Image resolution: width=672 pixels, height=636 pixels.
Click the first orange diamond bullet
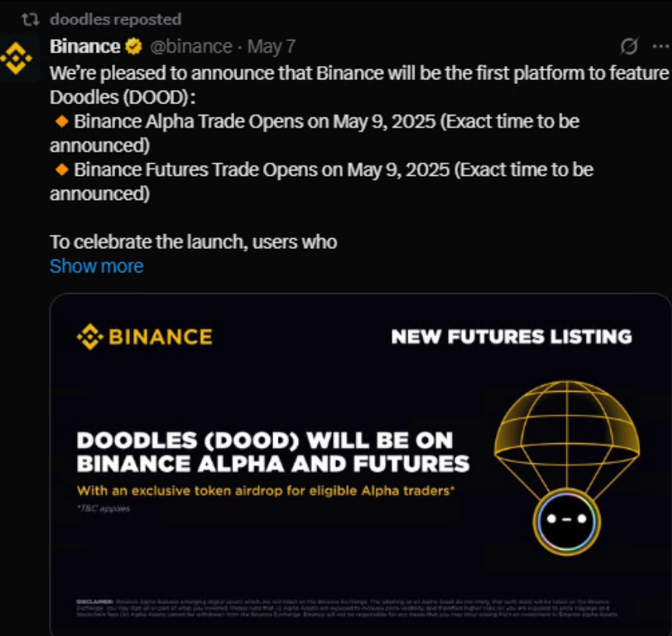pyautogui.click(x=61, y=122)
